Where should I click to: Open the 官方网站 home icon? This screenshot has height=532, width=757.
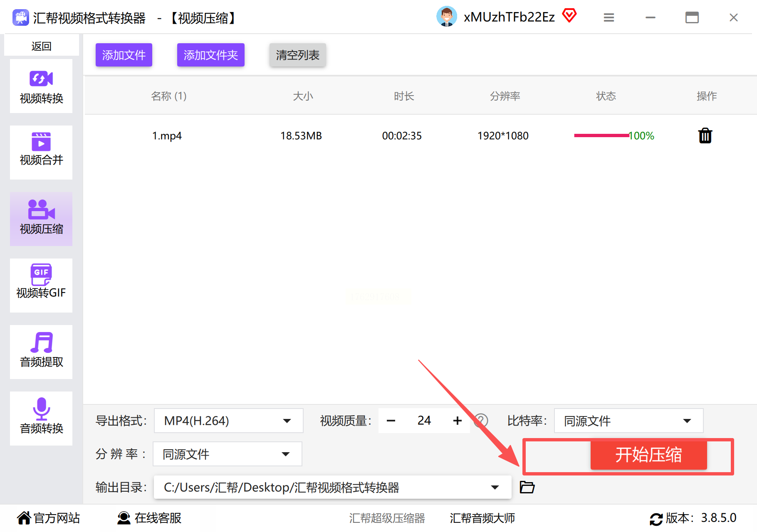pyautogui.click(x=24, y=518)
